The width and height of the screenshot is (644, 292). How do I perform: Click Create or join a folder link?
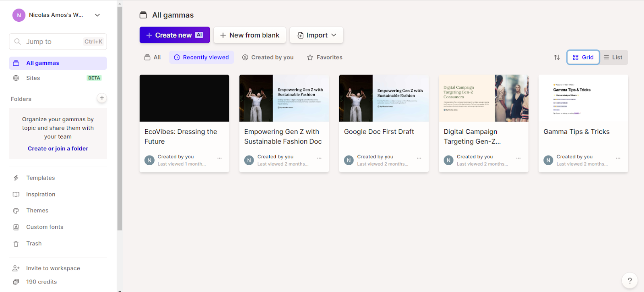point(58,149)
